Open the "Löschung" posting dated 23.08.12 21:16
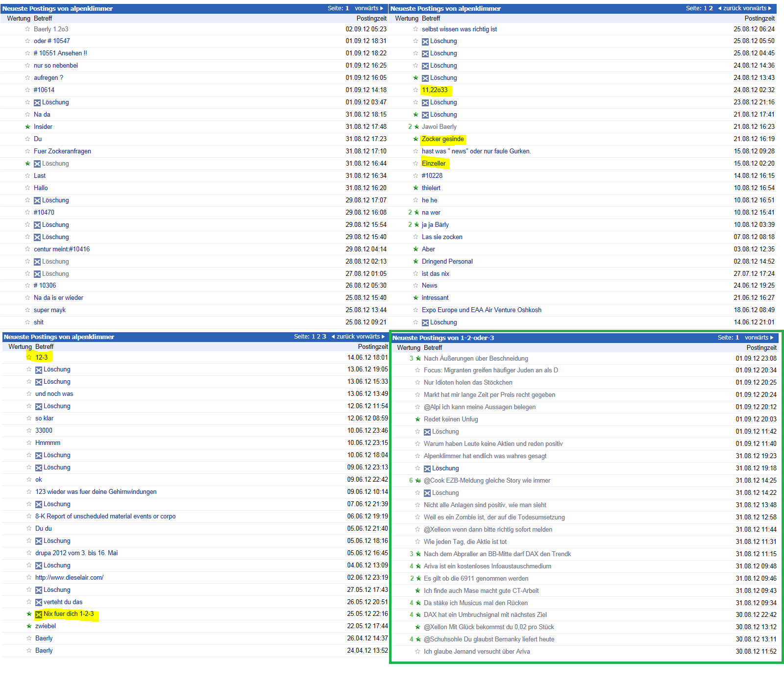The image size is (784, 686). (443, 102)
